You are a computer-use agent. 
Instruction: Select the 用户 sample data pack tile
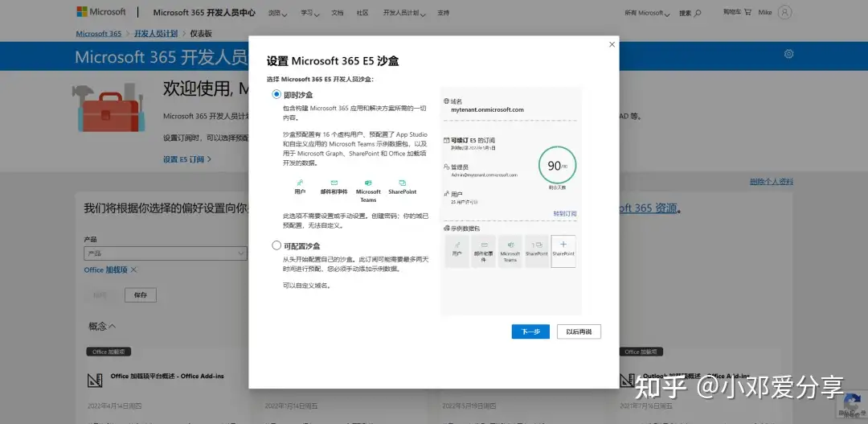pos(457,251)
